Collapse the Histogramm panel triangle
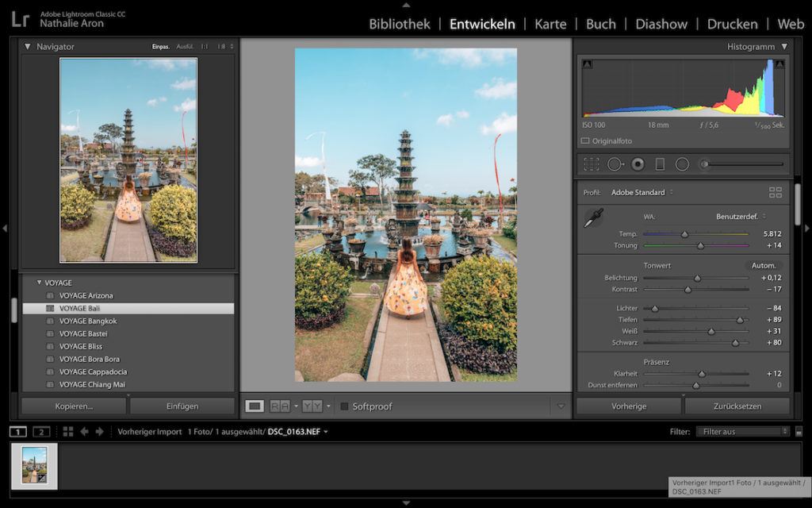 [784, 46]
